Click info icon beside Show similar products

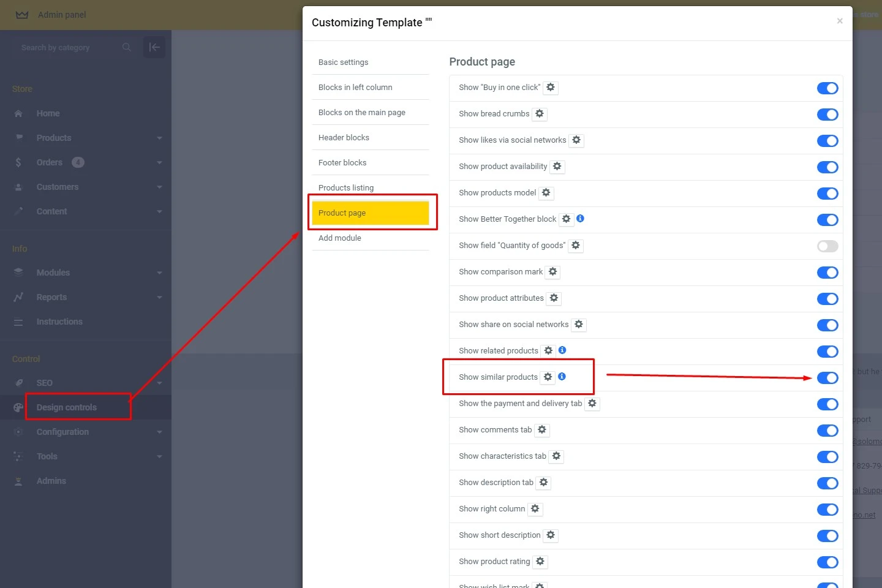562,377
